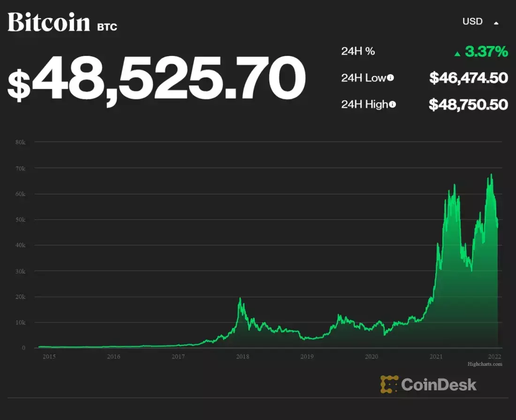Image resolution: width=516 pixels, height=420 pixels.
Task: Select the BTC ticker label
Action: pos(107,27)
